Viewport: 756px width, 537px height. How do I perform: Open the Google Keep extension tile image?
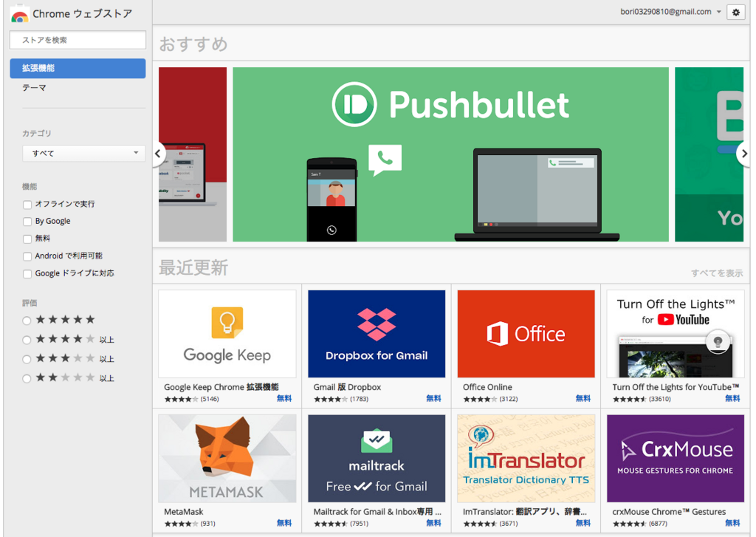pyautogui.click(x=227, y=334)
